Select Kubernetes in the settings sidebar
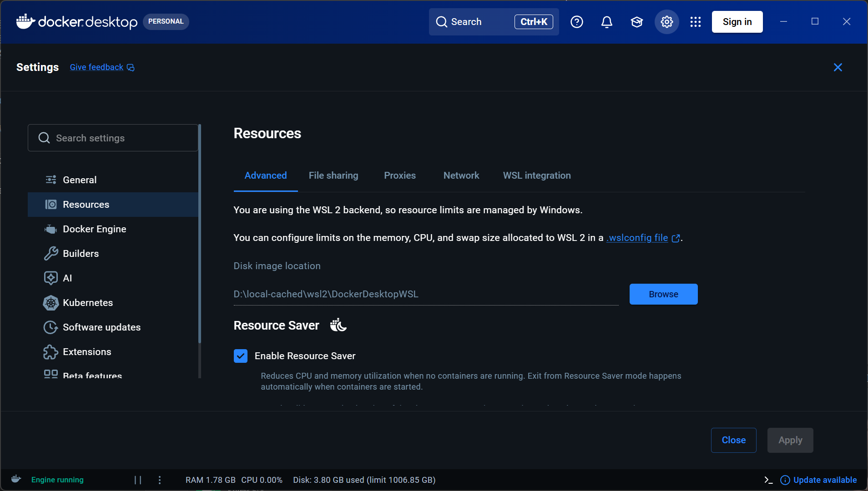 point(88,303)
